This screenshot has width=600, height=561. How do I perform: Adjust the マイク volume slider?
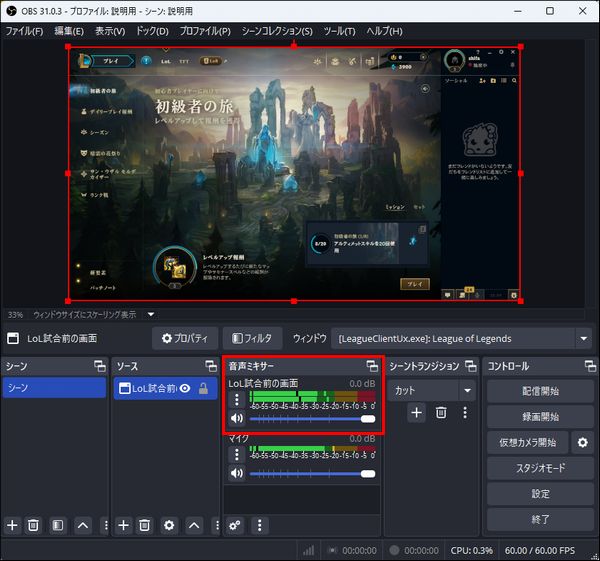[312, 474]
